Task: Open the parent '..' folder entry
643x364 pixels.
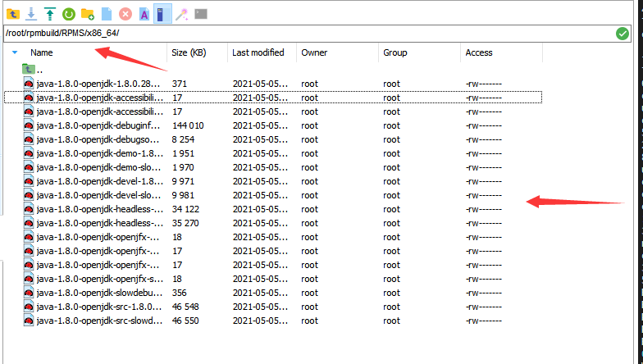Action: 39,70
